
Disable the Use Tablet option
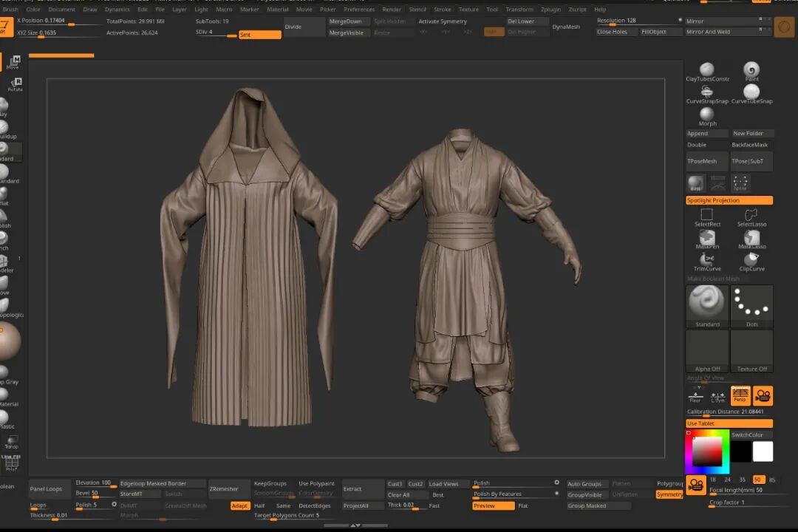[x=729, y=423]
